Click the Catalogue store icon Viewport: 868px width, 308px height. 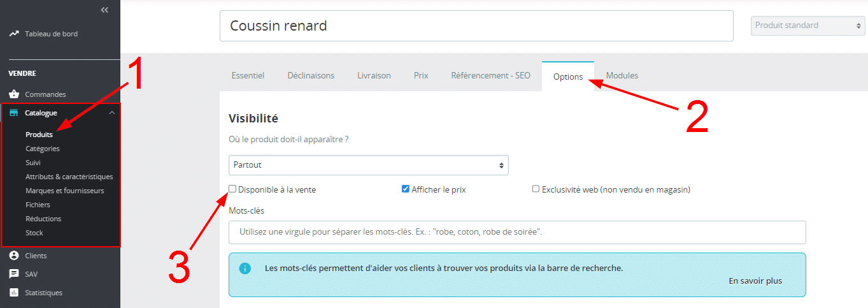point(14,113)
